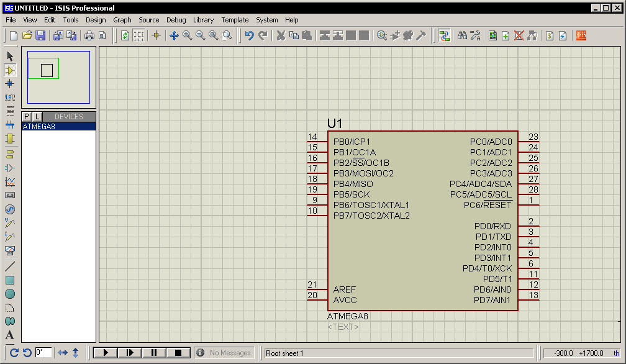Redraw the display with refresh icon

pos(125,35)
